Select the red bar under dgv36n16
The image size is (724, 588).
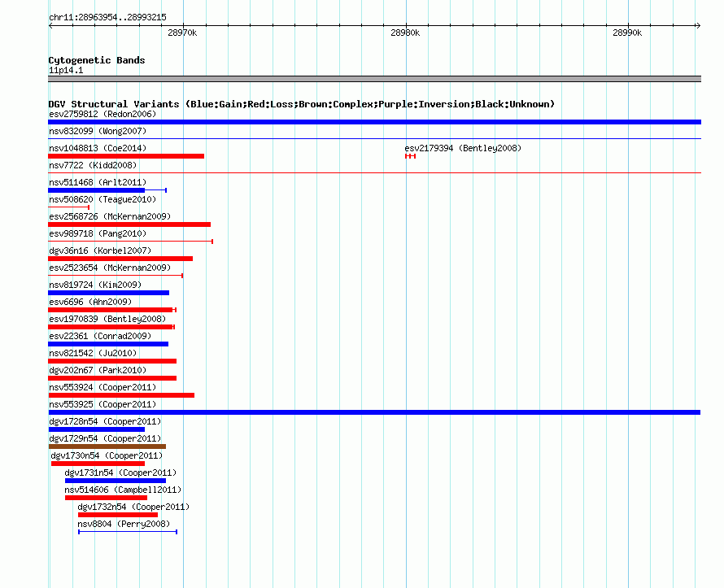(120, 259)
